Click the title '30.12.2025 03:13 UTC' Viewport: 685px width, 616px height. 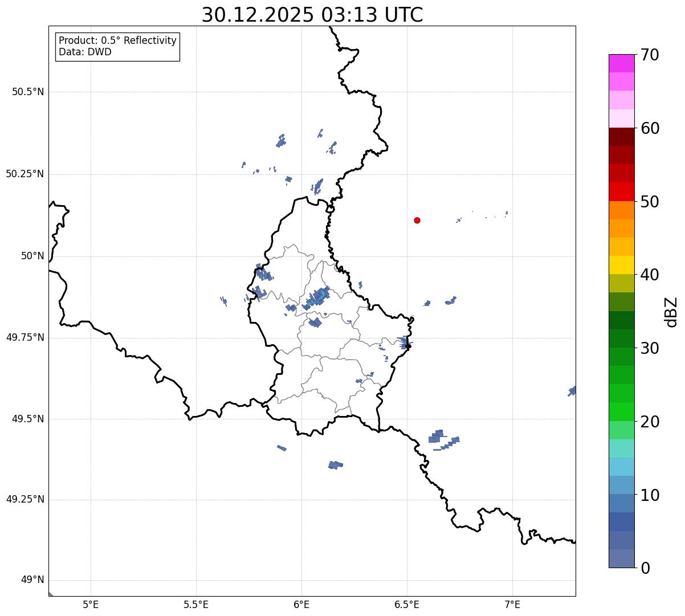point(312,15)
